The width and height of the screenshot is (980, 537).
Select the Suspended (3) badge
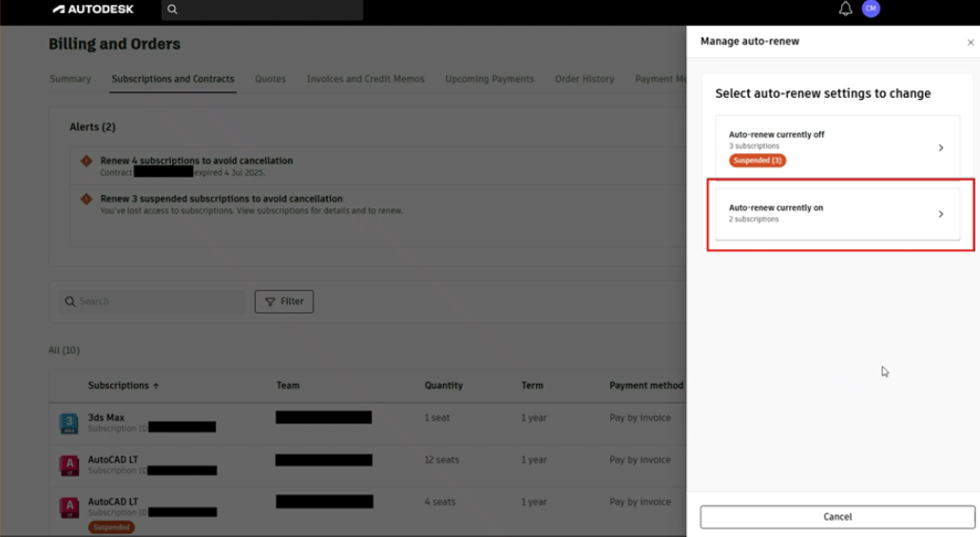click(758, 161)
